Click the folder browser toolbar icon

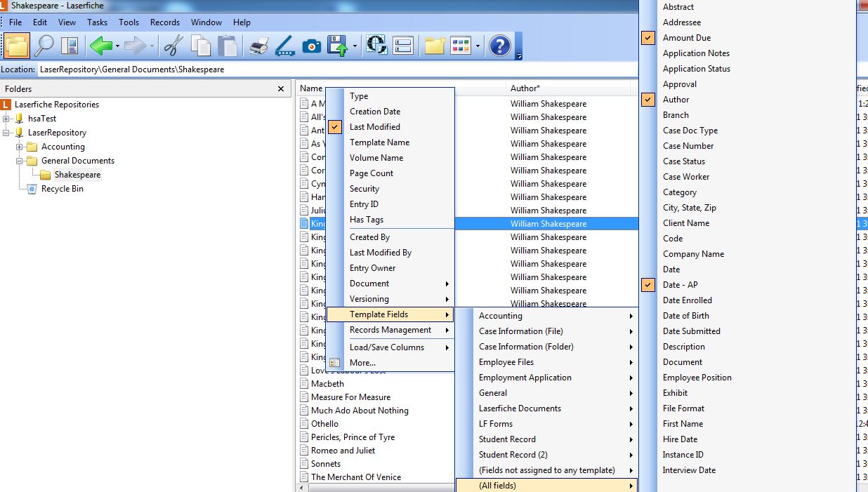pos(17,46)
